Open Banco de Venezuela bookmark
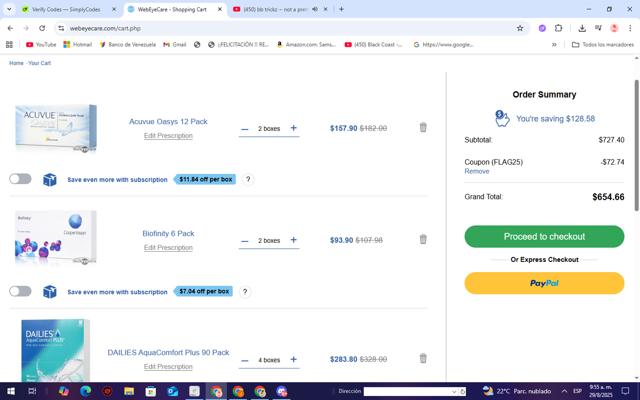 [127, 44]
